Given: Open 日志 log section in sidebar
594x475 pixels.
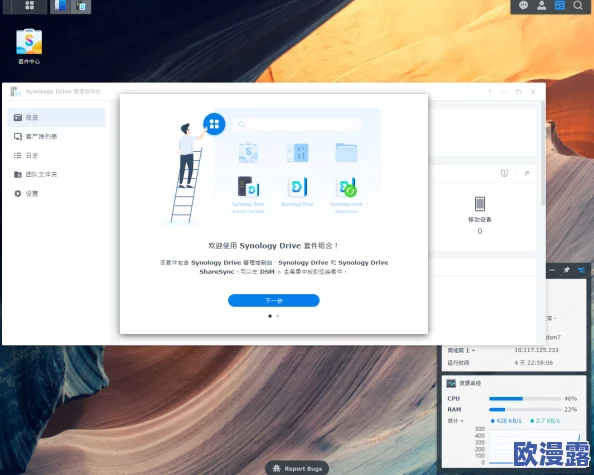Looking at the screenshot, I should pyautogui.click(x=56, y=155).
